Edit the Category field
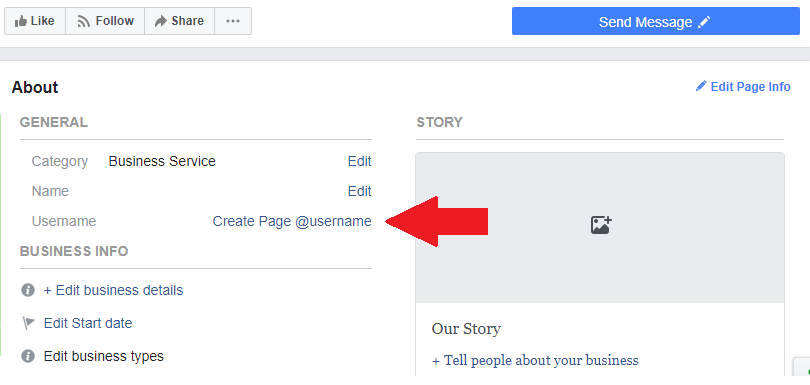 pos(360,161)
